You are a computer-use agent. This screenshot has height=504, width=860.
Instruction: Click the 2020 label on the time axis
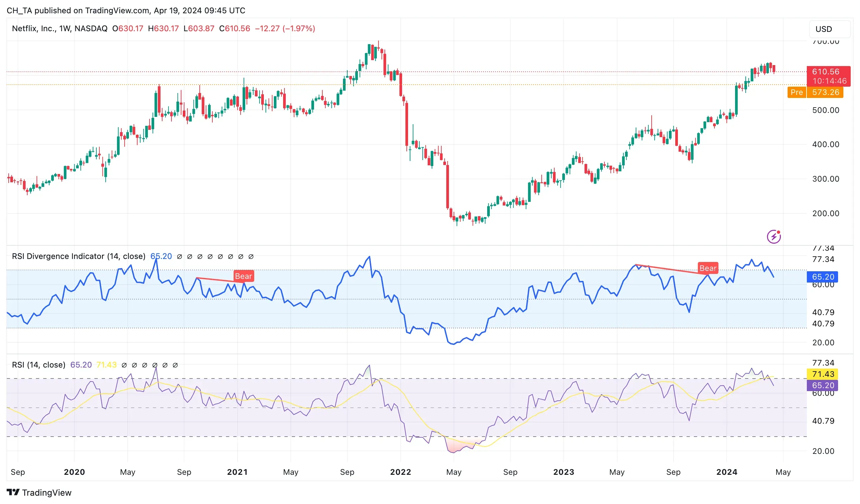74,472
